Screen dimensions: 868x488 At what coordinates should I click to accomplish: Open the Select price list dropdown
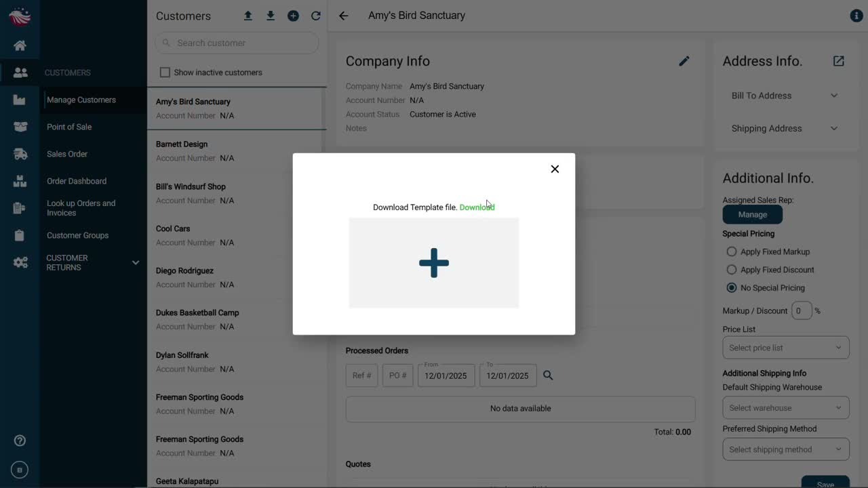click(x=785, y=348)
